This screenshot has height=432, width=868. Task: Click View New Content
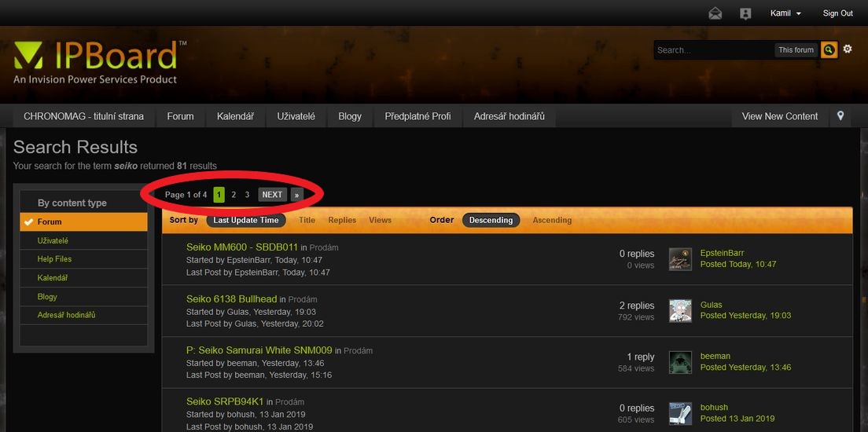click(x=779, y=116)
